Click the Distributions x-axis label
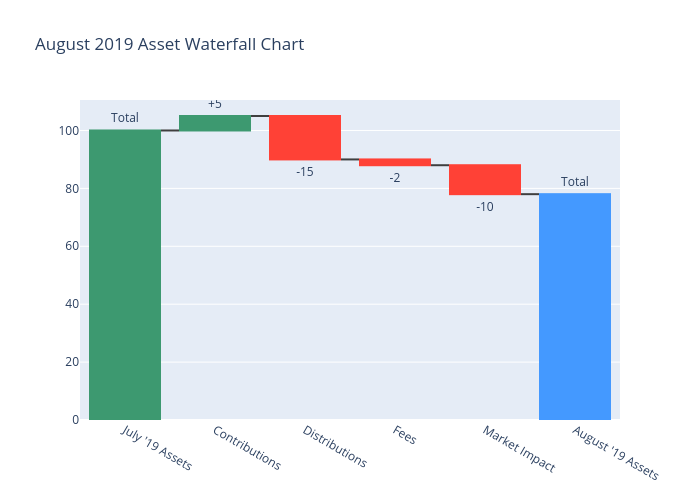Image resolution: width=700 pixels, height=500 pixels. click(x=335, y=447)
